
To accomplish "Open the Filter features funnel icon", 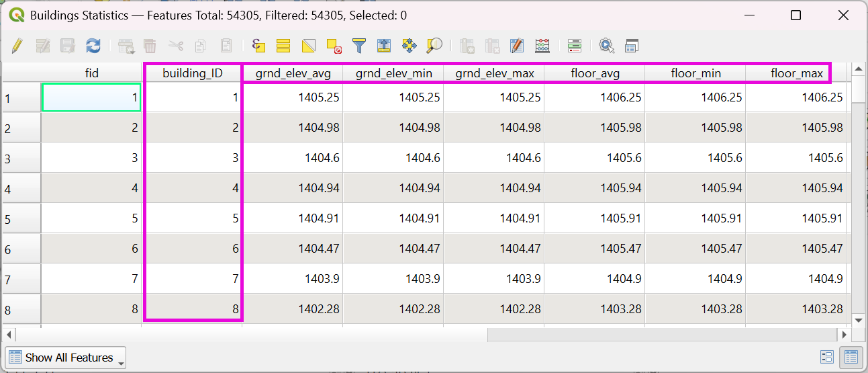I will coord(359,46).
